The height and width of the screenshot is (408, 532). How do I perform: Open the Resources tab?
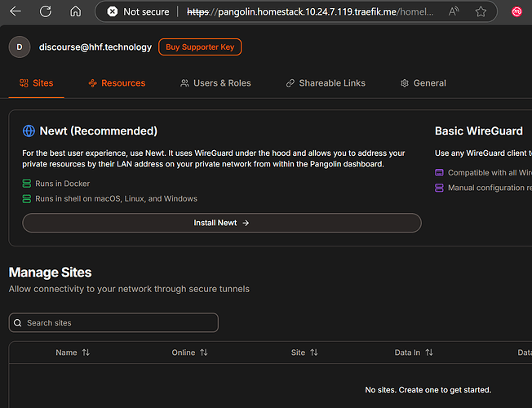tap(117, 83)
